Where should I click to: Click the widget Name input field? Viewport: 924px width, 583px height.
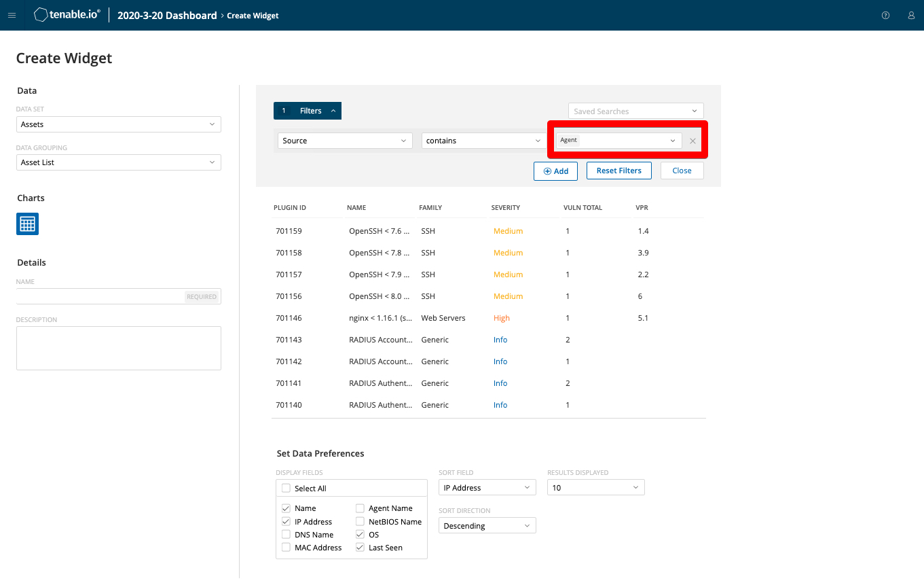pyautogui.click(x=100, y=296)
